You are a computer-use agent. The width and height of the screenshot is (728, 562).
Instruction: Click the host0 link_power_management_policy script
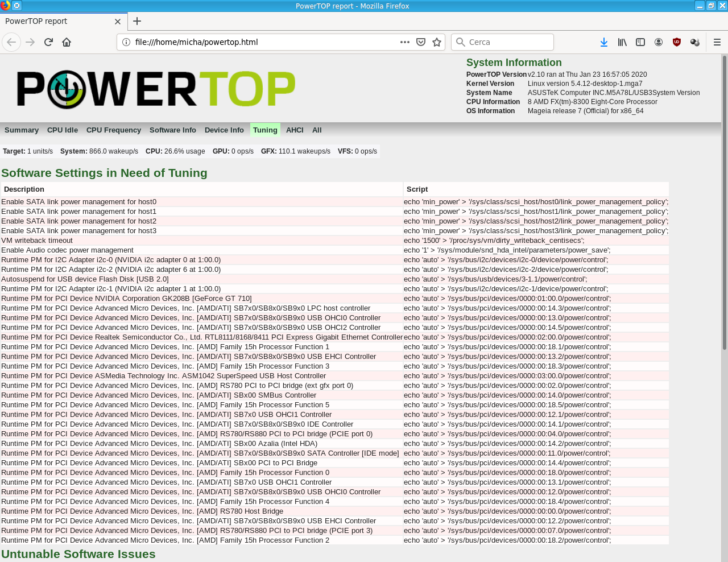536,202
